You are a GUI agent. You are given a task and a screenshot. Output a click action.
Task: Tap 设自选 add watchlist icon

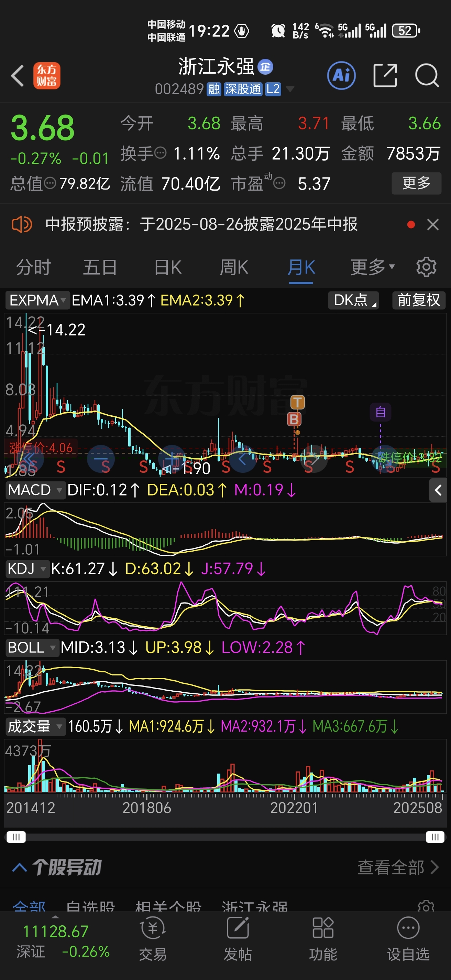click(408, 939)
